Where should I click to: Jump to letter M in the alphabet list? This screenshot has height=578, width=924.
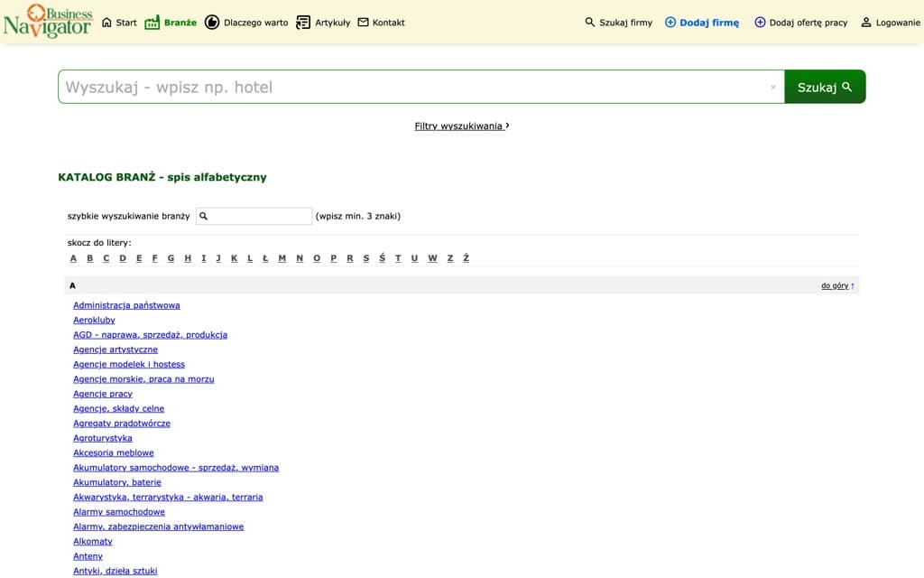click(282, 257)
